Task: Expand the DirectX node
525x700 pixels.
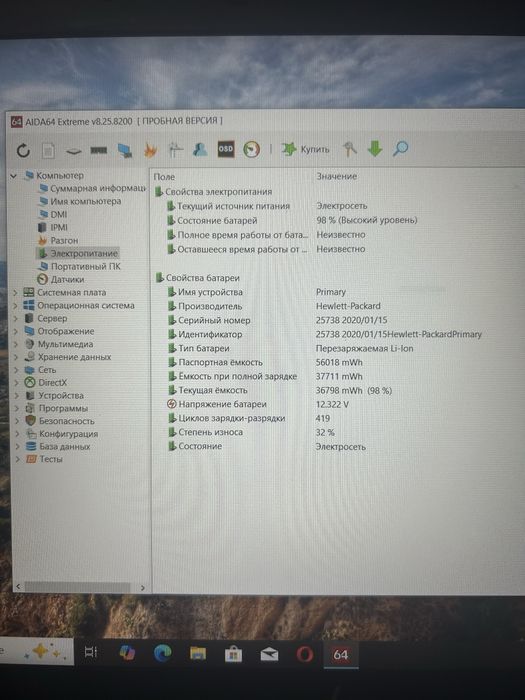Action: (x=16, y=383)
